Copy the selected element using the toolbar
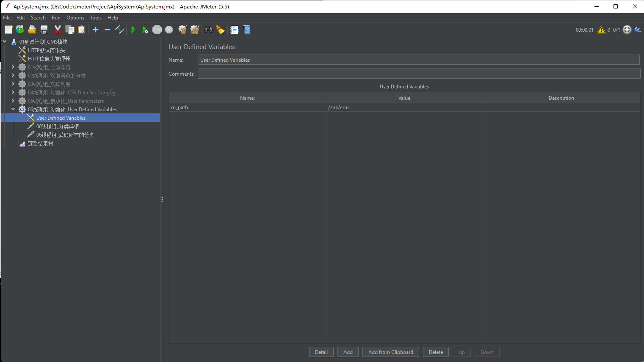Image resolution: width=644 pixels, height=362 pixels. [70, 30]
